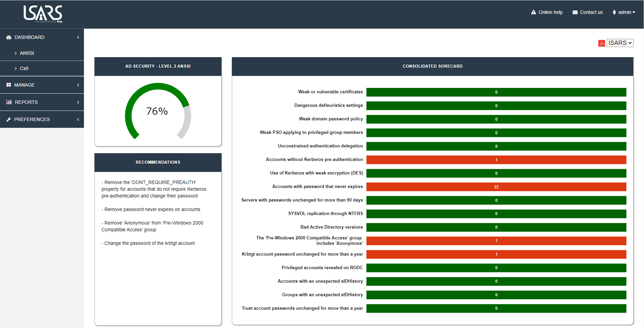Click the Accounts with an unexpected sIDHistory label
This screenshot has height=328, width=644.
pos(320,281)
